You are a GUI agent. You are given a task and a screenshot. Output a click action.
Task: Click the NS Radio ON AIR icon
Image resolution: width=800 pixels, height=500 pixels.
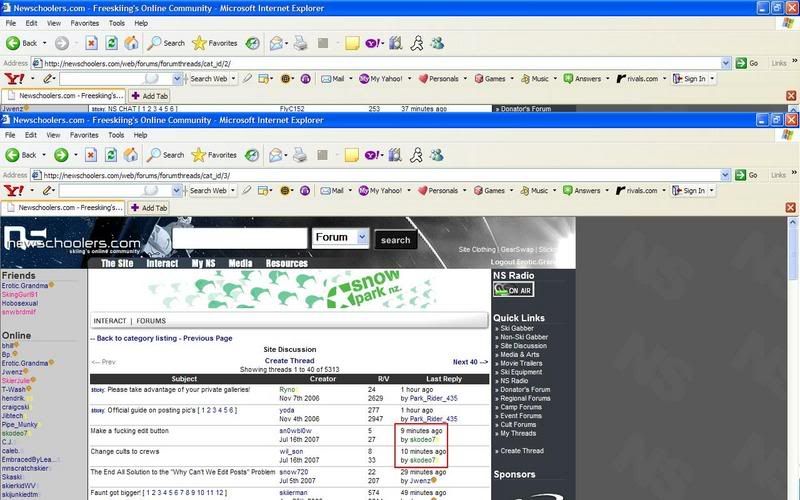point(513,290)
